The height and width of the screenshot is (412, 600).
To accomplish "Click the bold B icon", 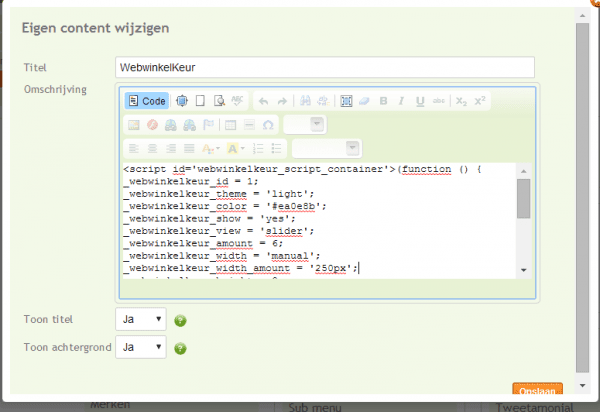I will [383, 100].
